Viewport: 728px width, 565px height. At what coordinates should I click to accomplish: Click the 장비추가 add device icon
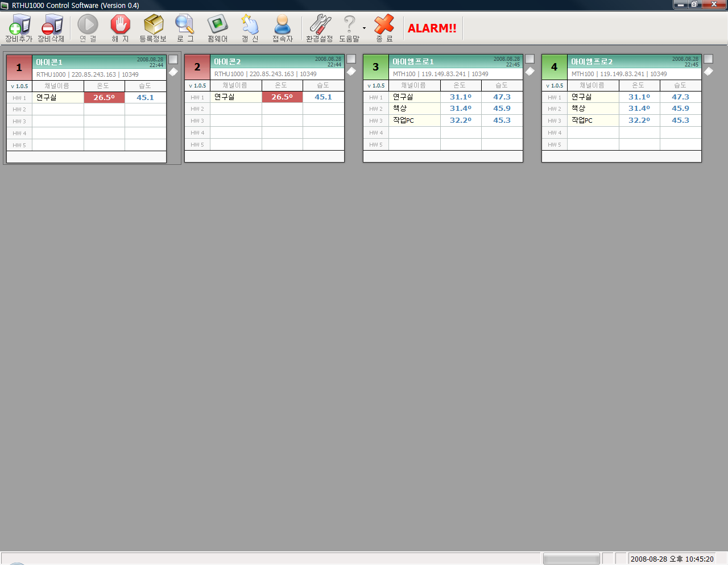[x=19, y=28]
